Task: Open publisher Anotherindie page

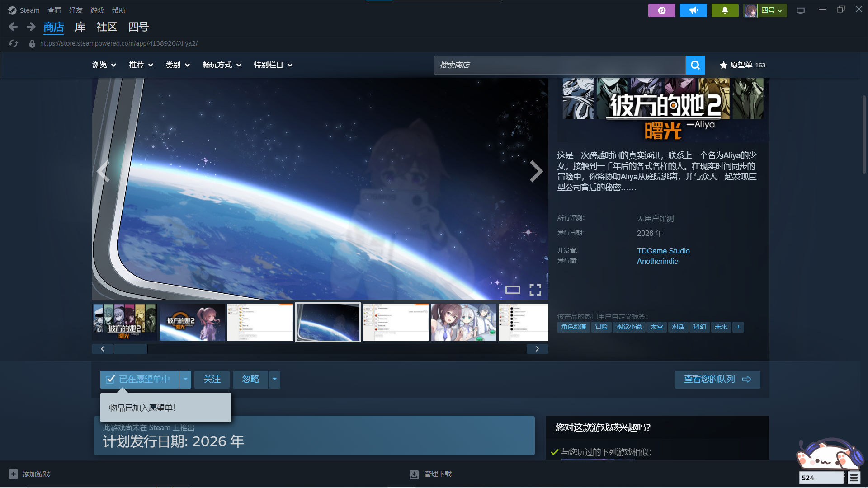Action: pos(657,261)
